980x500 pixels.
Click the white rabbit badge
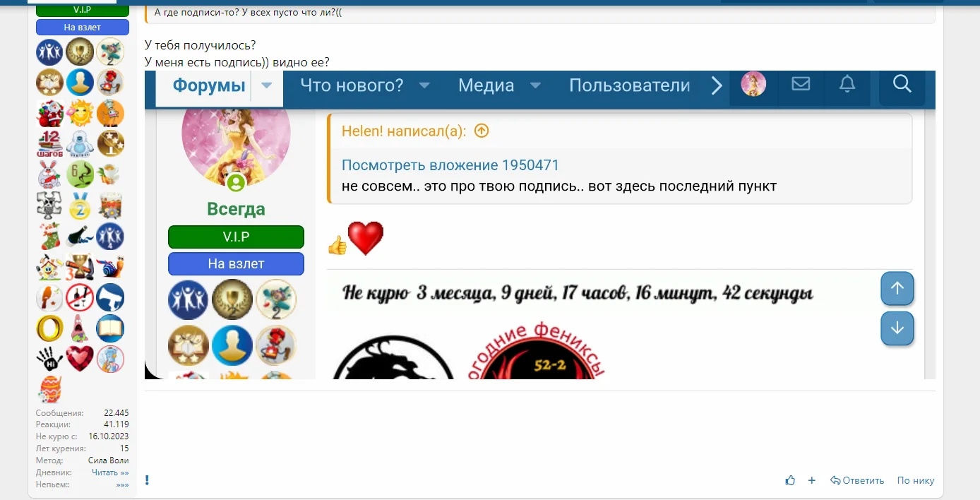click(49, 174)
